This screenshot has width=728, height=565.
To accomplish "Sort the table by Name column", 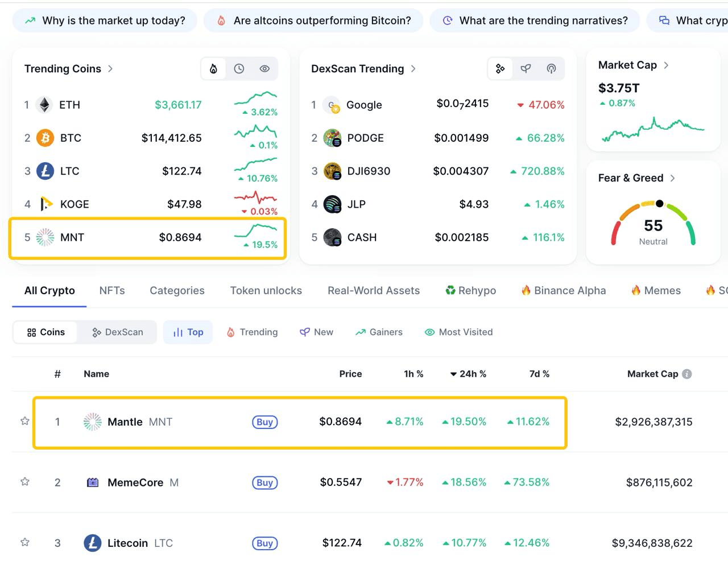I will click(x=96, y=374).
